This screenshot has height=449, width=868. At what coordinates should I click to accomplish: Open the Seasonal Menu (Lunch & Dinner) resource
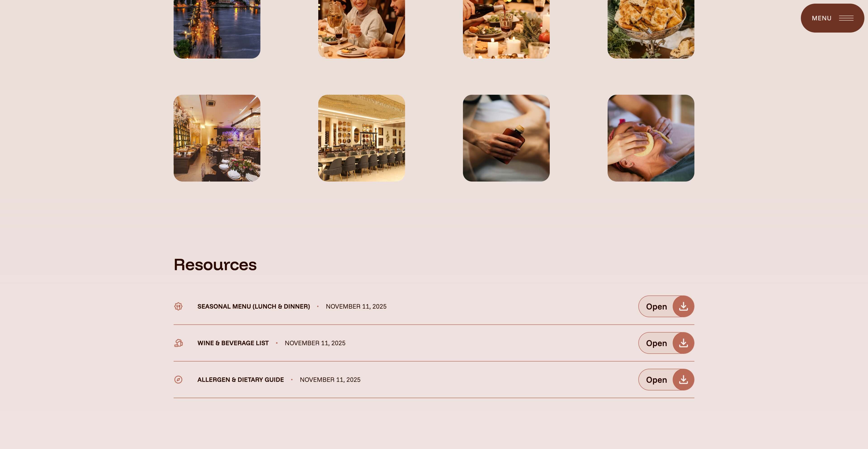[x=666, y=306]
